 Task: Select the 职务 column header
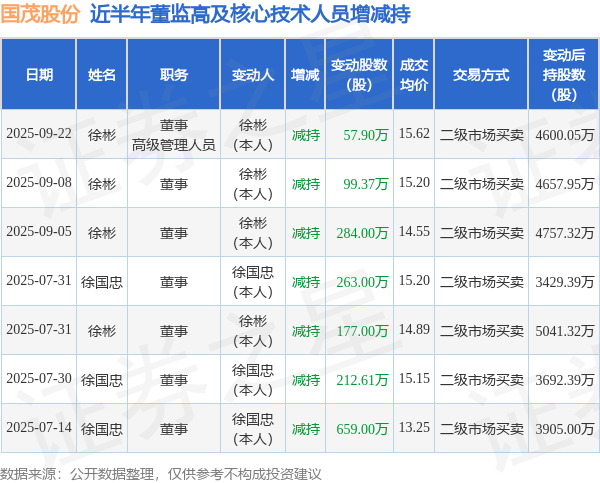click(x=174, y=75)
